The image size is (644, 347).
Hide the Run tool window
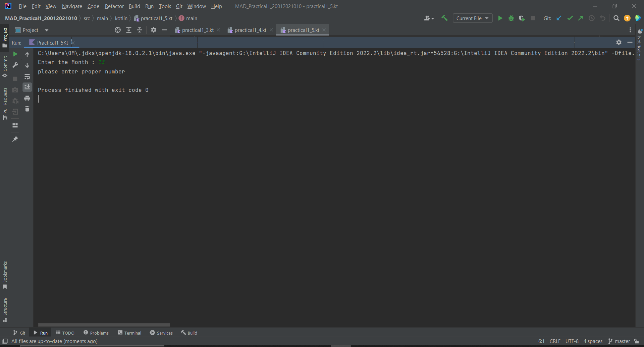coord(630,42)
